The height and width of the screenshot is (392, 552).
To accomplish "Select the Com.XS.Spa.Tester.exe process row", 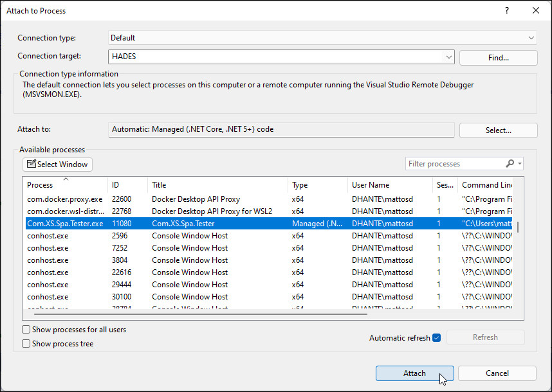I will pos(193,223).
